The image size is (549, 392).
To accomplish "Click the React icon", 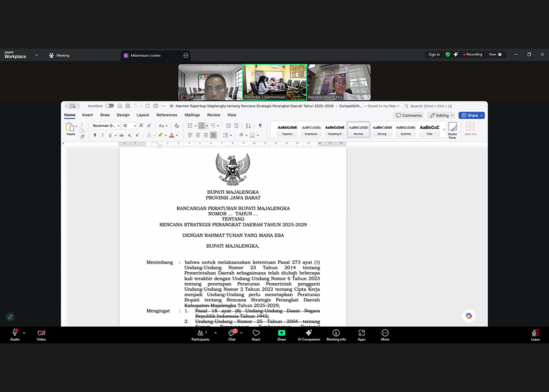I will pos(256,333).
